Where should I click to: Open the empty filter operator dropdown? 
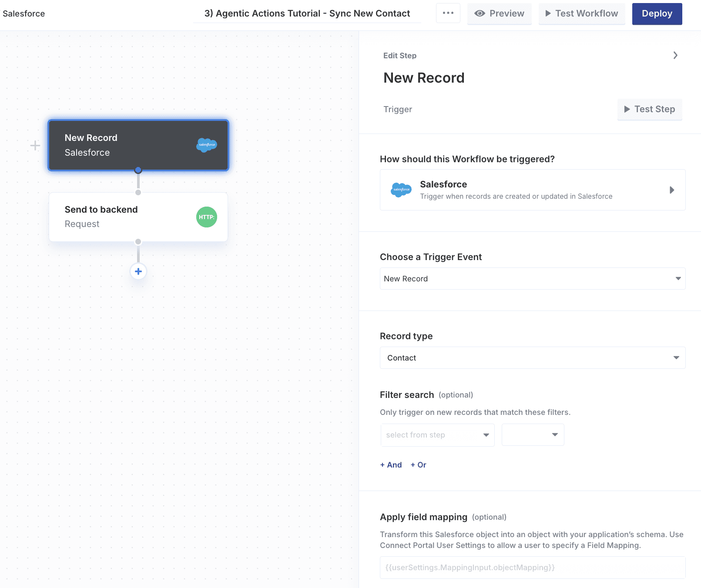[x=533, y=435]
